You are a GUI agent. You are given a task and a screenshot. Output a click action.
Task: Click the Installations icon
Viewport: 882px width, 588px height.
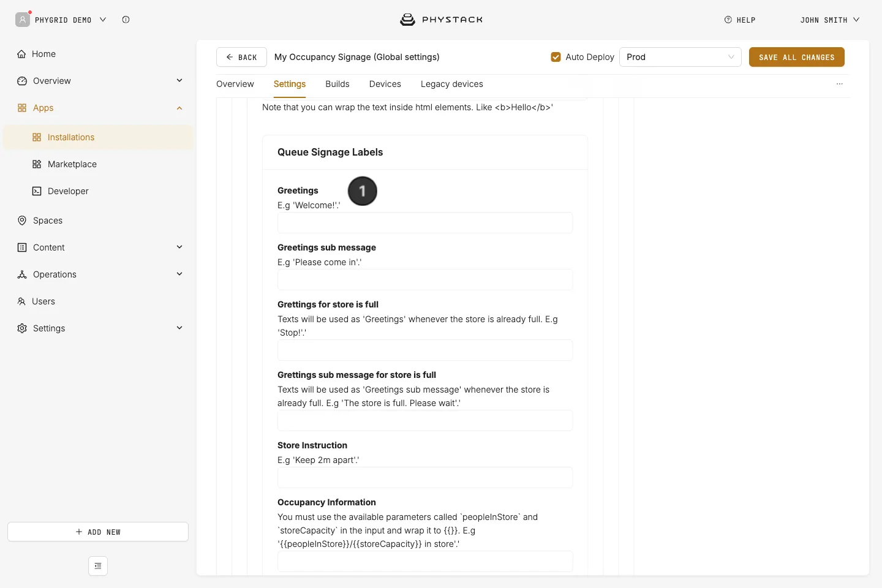click(37, 137)
